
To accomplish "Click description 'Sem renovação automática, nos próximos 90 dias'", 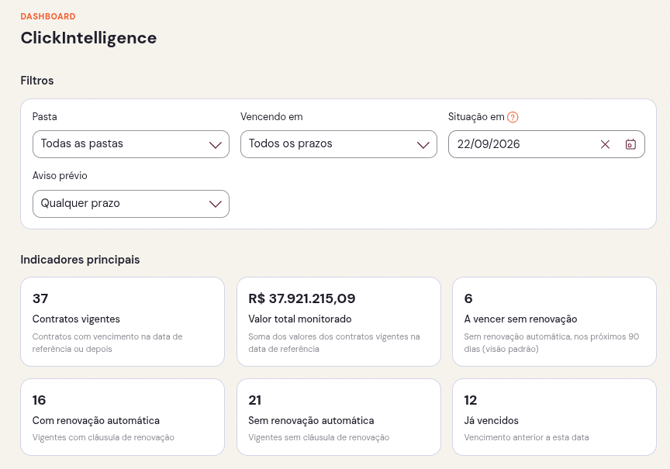I will tap(552, 343).
